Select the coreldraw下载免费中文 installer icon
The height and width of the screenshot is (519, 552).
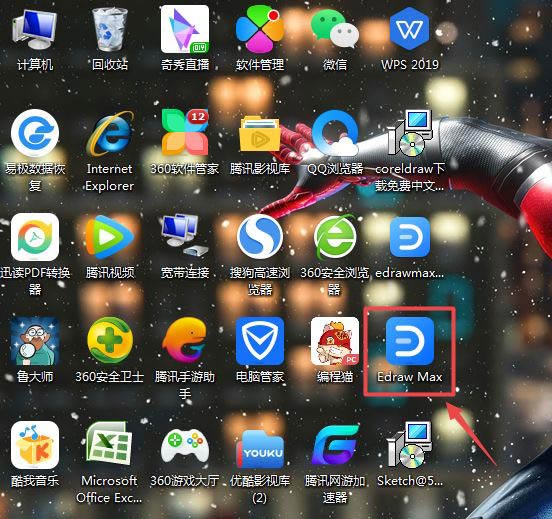(410, 133)
